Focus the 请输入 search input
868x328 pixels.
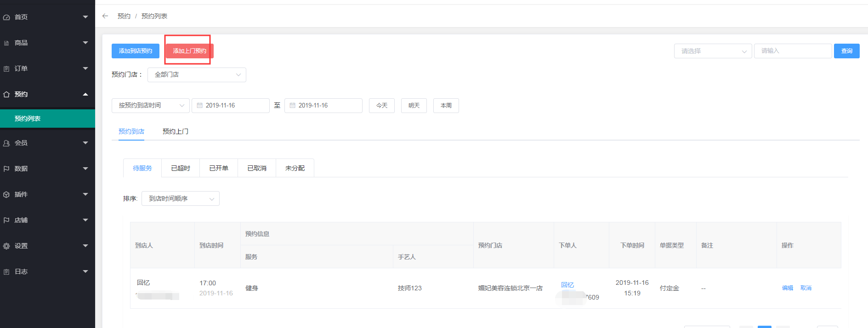click(x=793, y=51)
